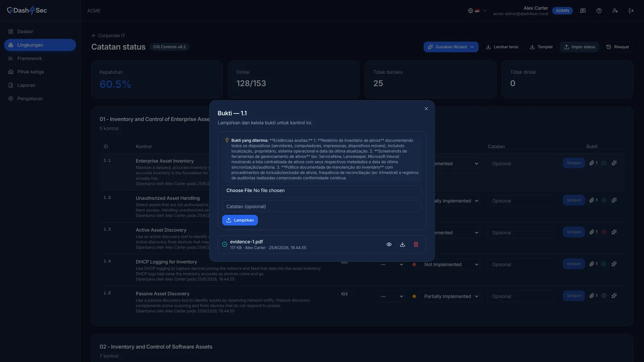Click the Lembar terisi button
Screen dimensions: 644x362
(502, 47)
